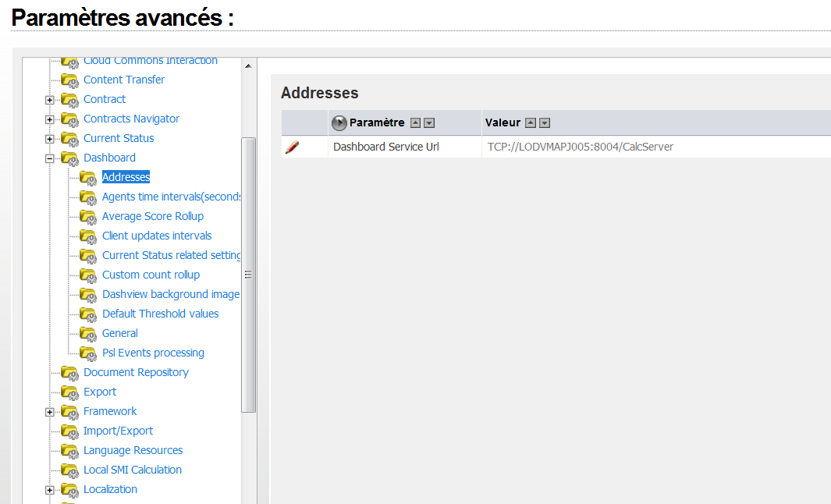
Task: Open General dashboard settings
Action: point(120,333)
